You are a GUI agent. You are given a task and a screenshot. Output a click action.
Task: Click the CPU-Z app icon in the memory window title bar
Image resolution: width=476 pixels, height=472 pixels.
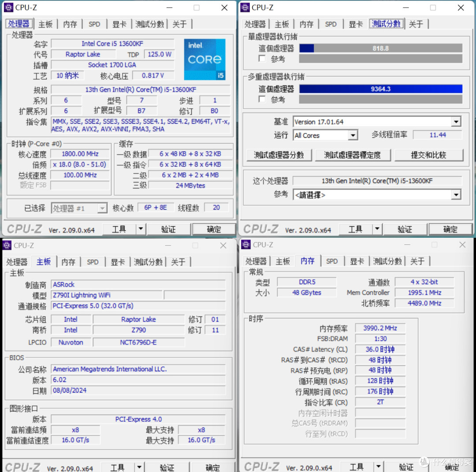click(x=246, y=244)
